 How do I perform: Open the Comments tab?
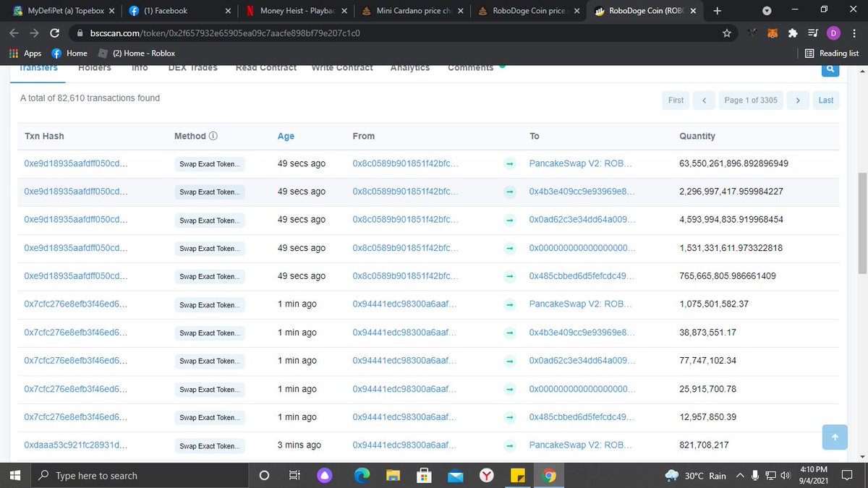point(471,68)
